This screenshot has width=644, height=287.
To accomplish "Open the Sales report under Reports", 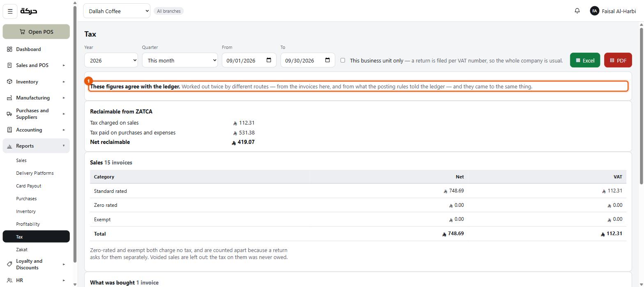I will tap(36, 160).
